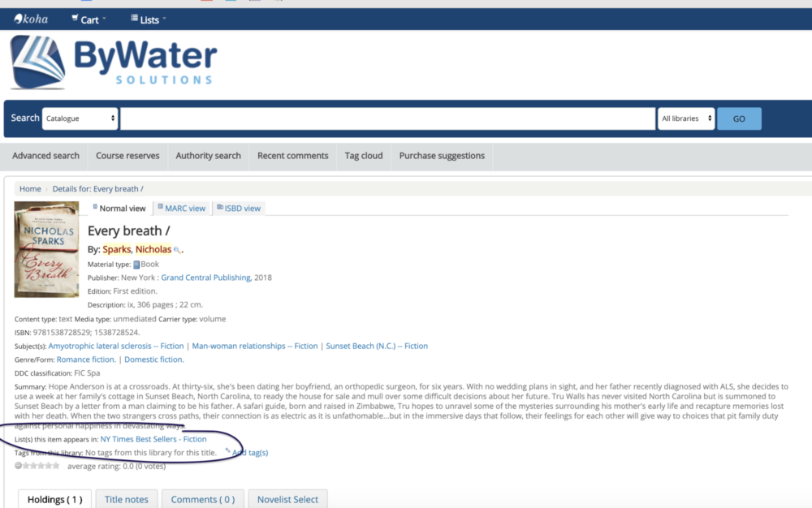The height and width of the screenshot is (508, 812).
Task: Click the ISBN text 9781538728529
Action: pyautogui.click(x=62, y=332)
